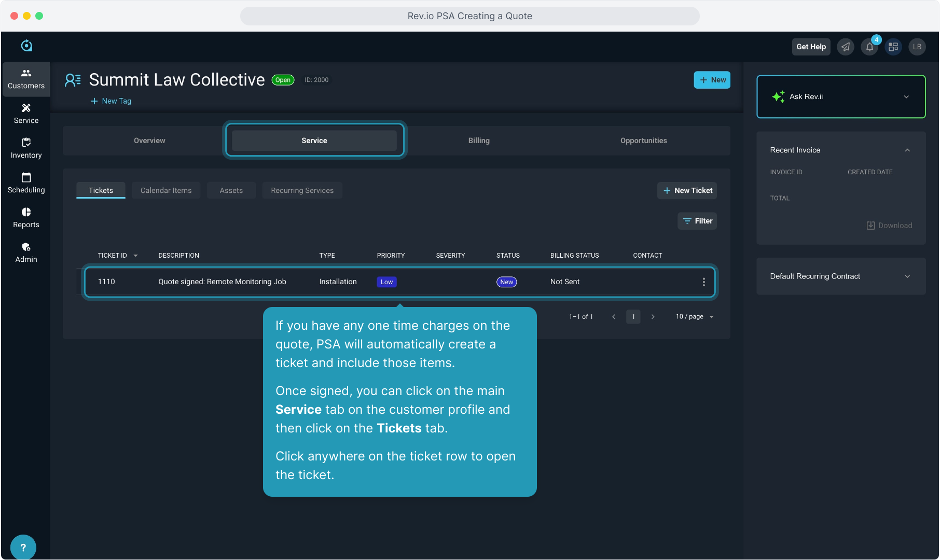Expand the Ask Rev.ii panel
The width and height of the screenshot is (940, 560).
coord(906,97)
